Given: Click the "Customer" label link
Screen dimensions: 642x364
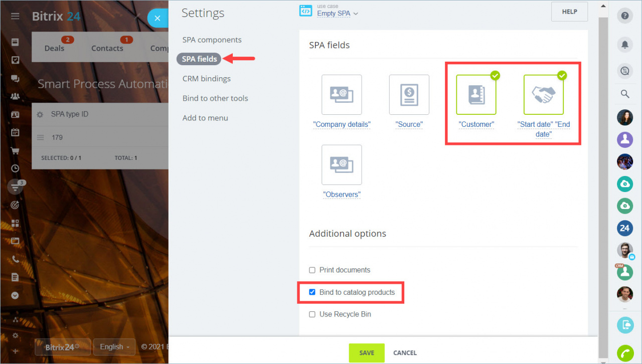Looking at the screenshot, I should coord(476,124).
